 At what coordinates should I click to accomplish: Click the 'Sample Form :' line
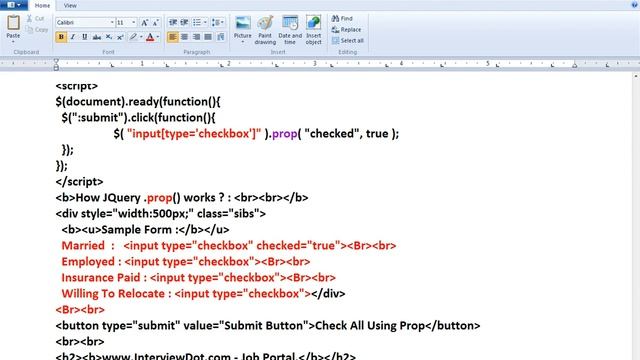145,229
